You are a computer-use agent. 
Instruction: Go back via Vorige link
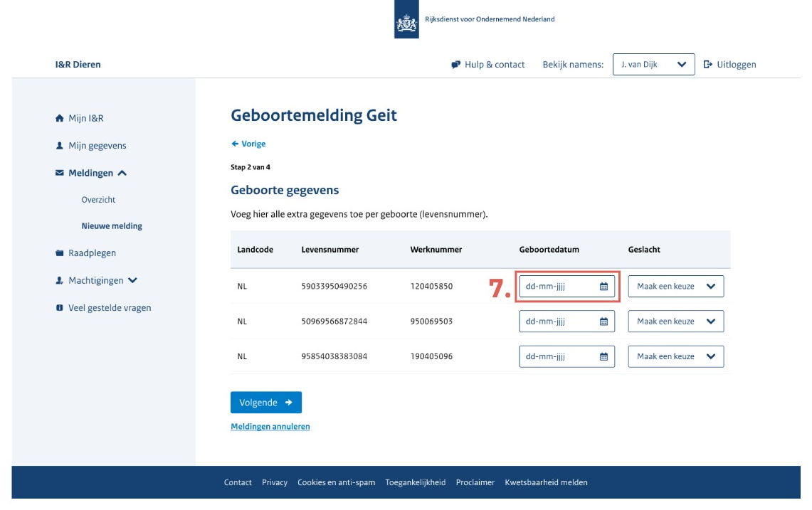253,144
